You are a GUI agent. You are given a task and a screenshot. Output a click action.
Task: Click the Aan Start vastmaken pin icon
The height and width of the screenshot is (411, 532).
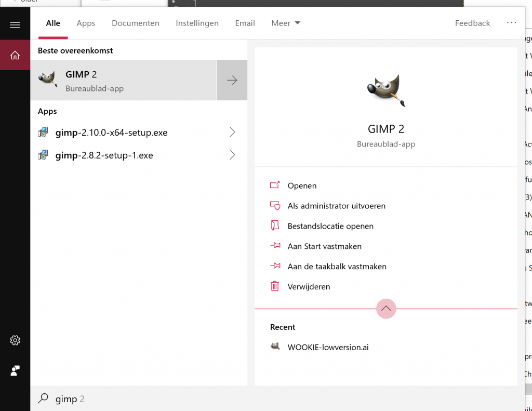[x=275, y=246]
